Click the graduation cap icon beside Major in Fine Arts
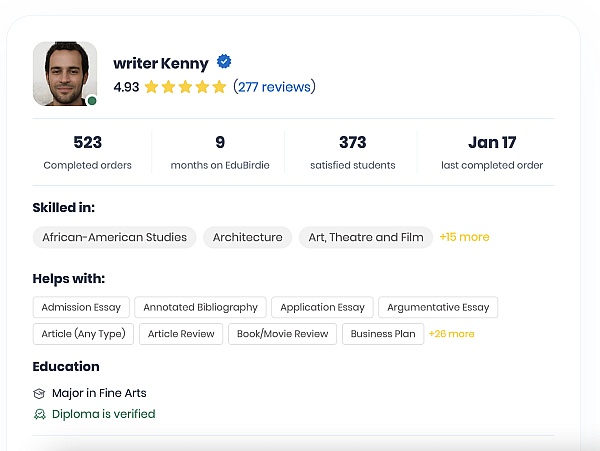Screen dimensions: 600x451 (x=39, y=394)
